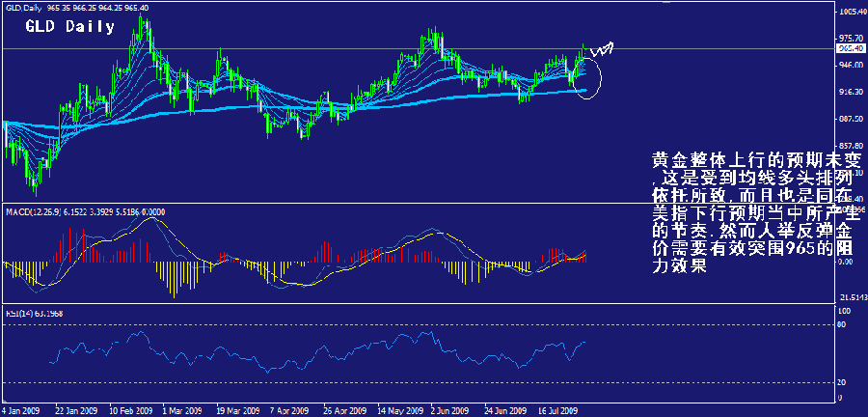Click the '14 May 2009' date label
The image size is (868, 417).
[x=398, y=411]
